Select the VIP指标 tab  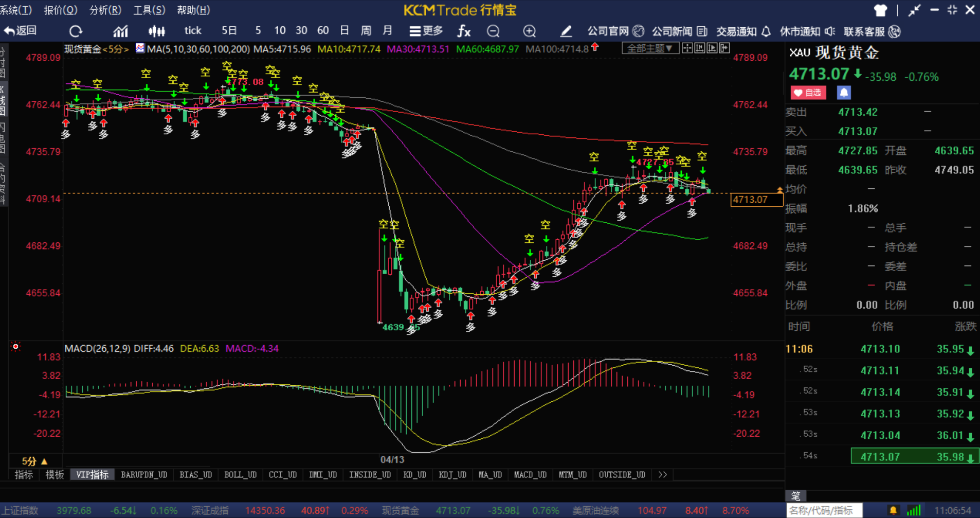tap(93, 475)
